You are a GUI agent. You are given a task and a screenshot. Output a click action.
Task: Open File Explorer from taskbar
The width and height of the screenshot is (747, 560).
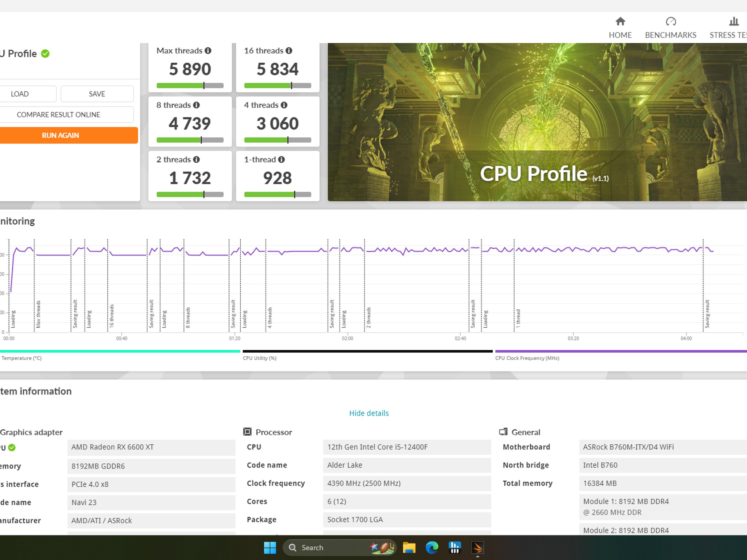click(x=409, y=548)
